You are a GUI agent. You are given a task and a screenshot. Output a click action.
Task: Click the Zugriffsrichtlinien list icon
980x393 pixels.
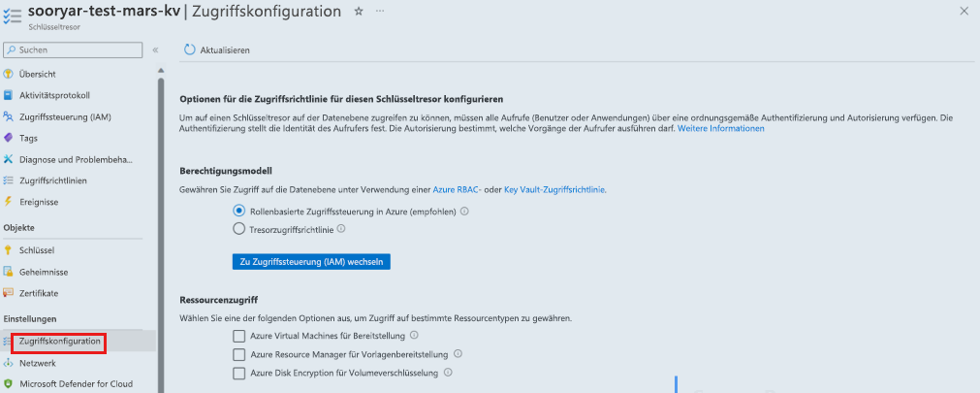(8, 180)
